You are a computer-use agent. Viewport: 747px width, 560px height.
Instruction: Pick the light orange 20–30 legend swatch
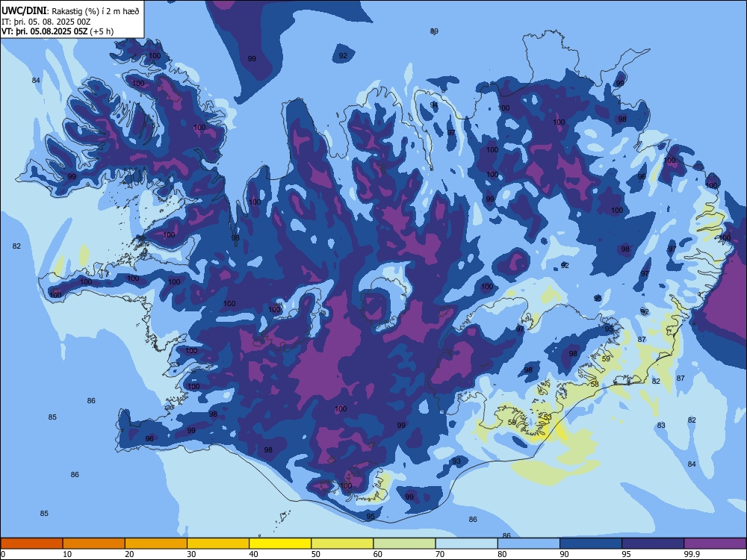click(x=156, y=544)
